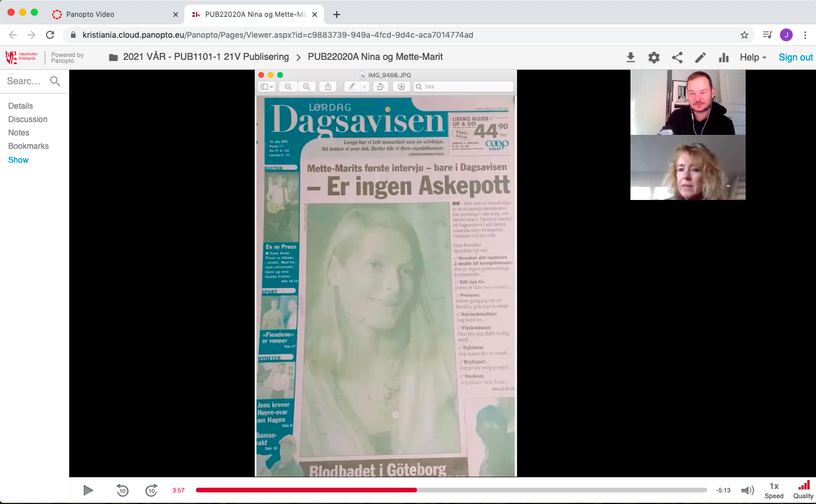The height and width of the screenshot is (504, 816).
Task: Click the Sign out link
Action: pos(796,57)
